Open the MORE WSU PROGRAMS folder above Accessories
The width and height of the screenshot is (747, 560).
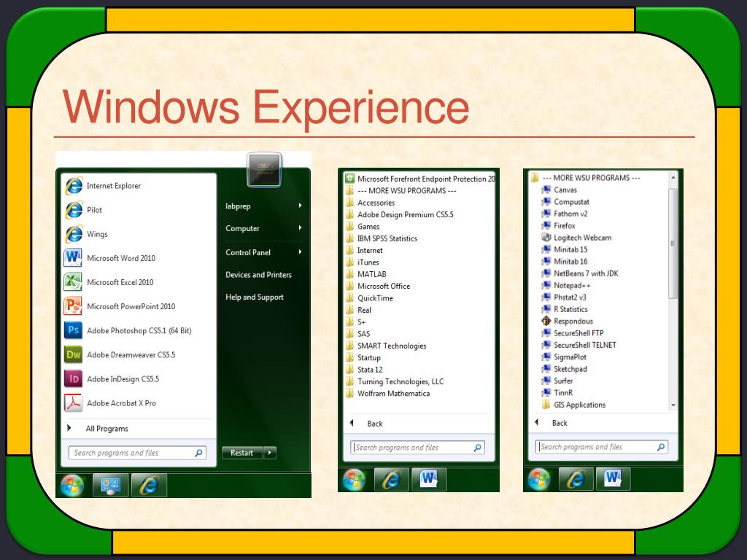pyautogui.click(x=400, y=191)
